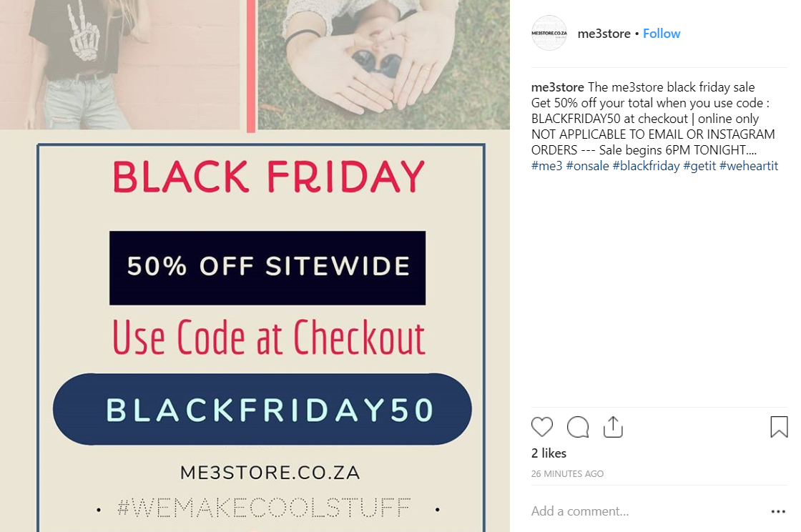801x532 pixels.
Task: Open the #onsale hashtag
Action: click(587, 166)
